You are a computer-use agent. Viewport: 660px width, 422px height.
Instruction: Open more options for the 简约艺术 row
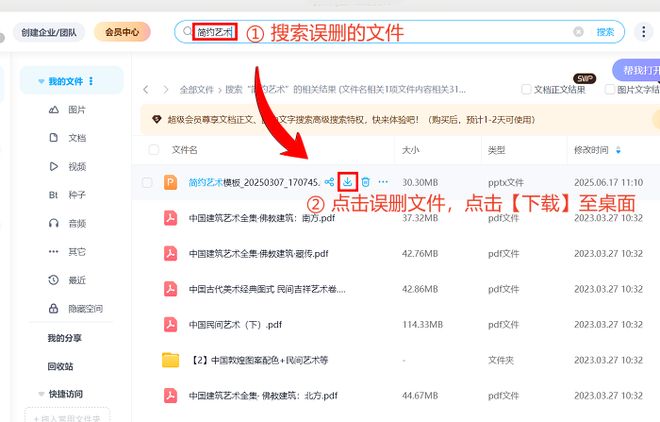(383, 182)
